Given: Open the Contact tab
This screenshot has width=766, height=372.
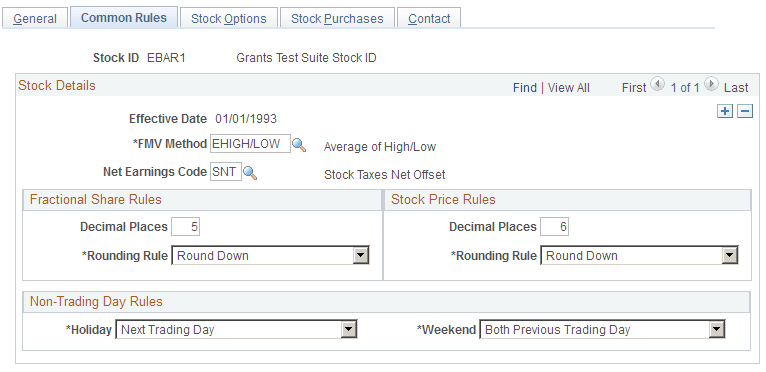Looking at the screenshot, I should [x=429, y=19].
